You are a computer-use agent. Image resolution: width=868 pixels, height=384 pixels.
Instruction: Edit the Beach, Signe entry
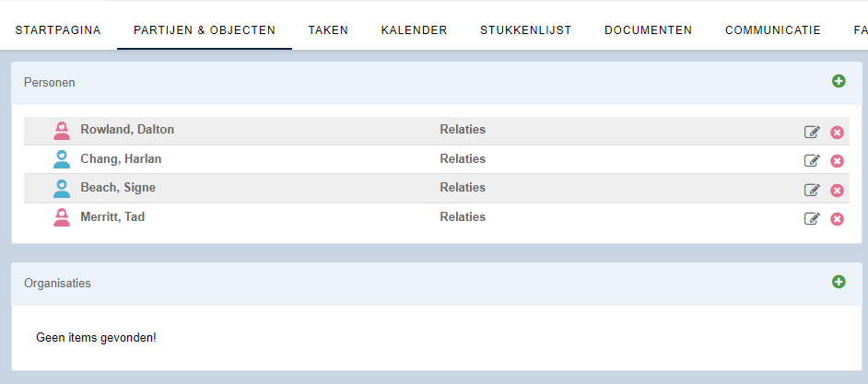(812, 191)
